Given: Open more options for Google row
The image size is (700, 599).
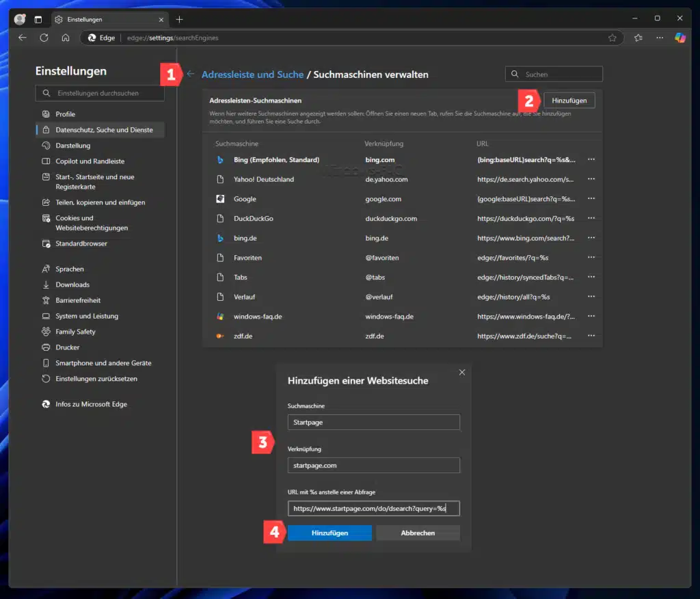Looking at the screenshot, I should pos(591,199).
